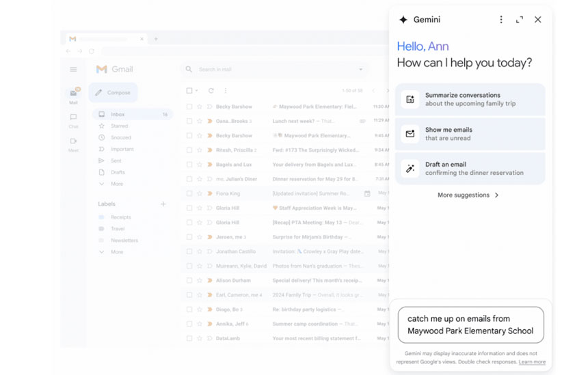Go forward in browser
Viewport: 588px width, 375px height.
(x=80, y=51)
